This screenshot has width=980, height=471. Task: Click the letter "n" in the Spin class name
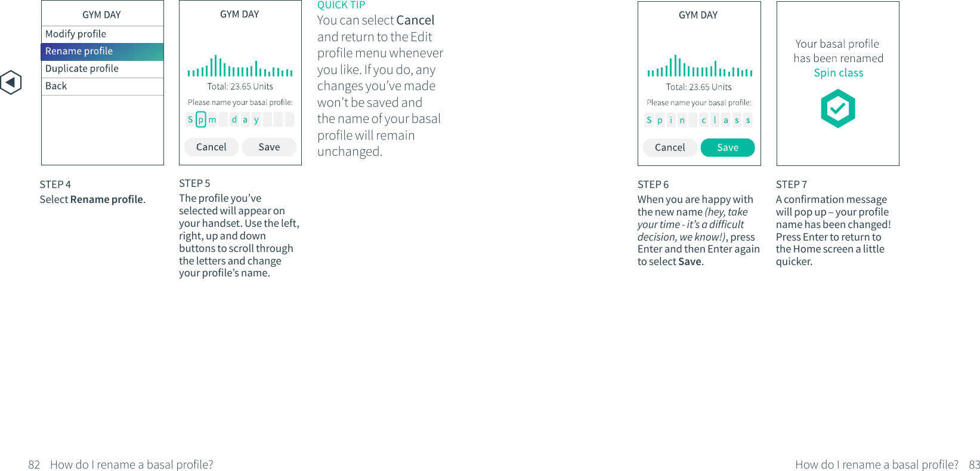click(x=682, y=120)
